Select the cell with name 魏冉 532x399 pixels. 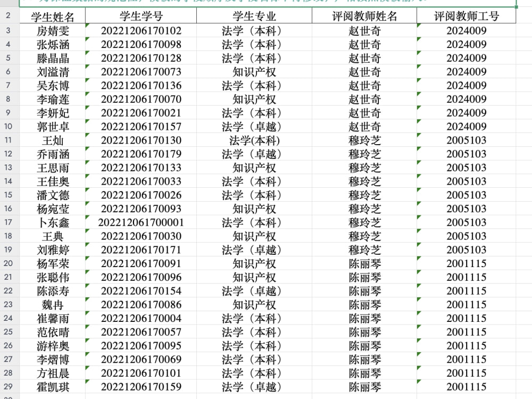click(53, 304)
